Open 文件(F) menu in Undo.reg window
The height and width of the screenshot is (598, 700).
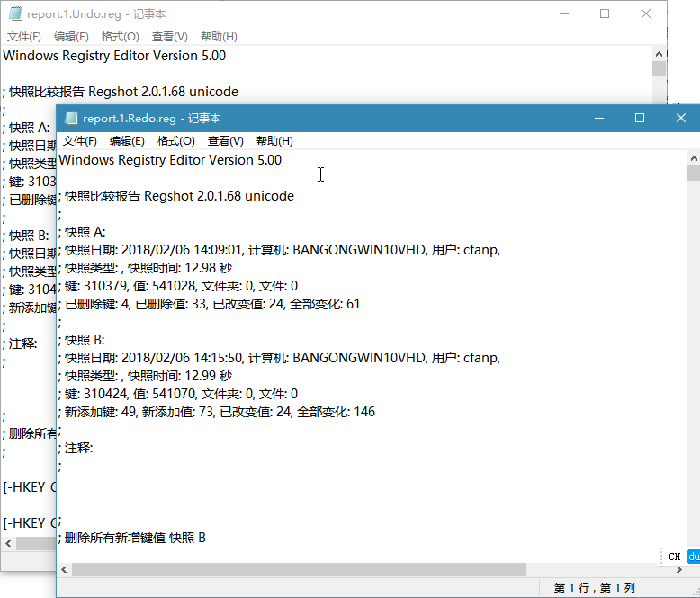click(x=24, y=37)
